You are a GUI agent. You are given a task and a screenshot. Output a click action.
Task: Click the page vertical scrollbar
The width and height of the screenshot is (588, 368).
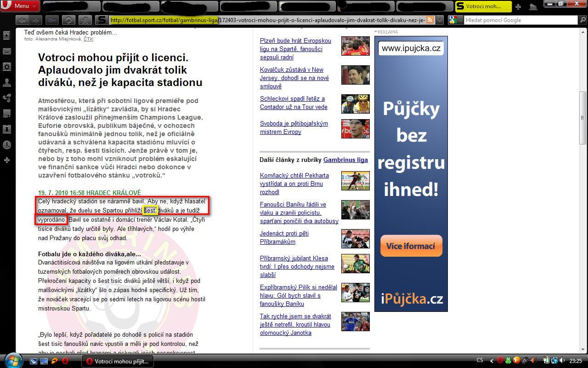[583, 184]
